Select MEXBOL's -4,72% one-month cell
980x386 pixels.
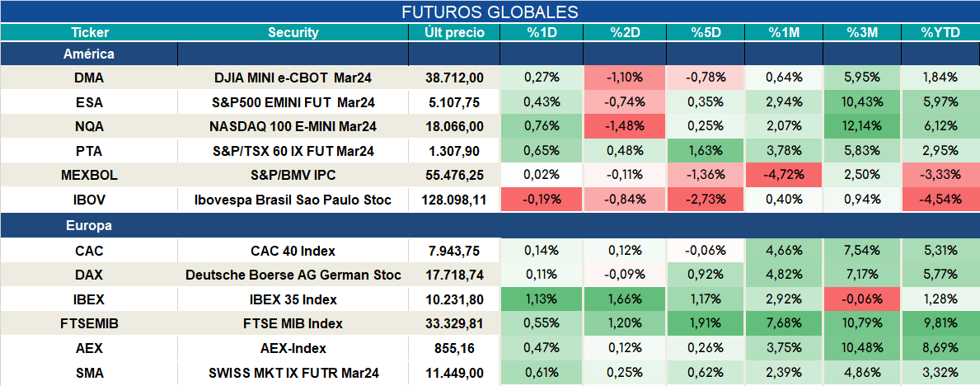(x=784, y=175)
